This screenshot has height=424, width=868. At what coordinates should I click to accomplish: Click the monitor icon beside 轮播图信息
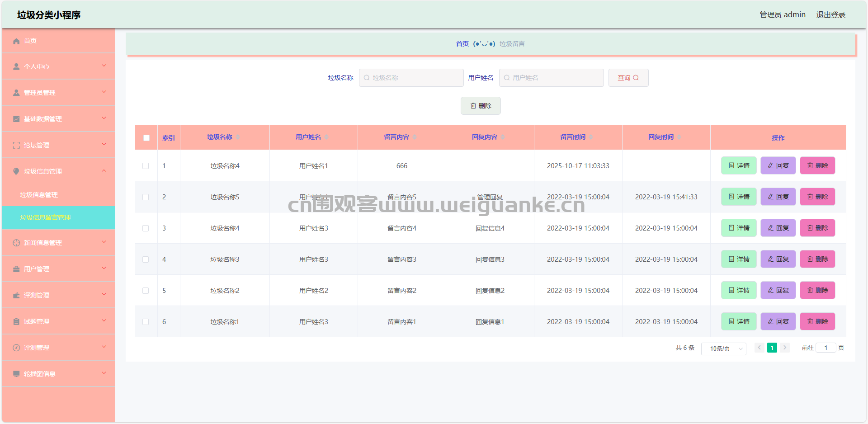[16, 374]
